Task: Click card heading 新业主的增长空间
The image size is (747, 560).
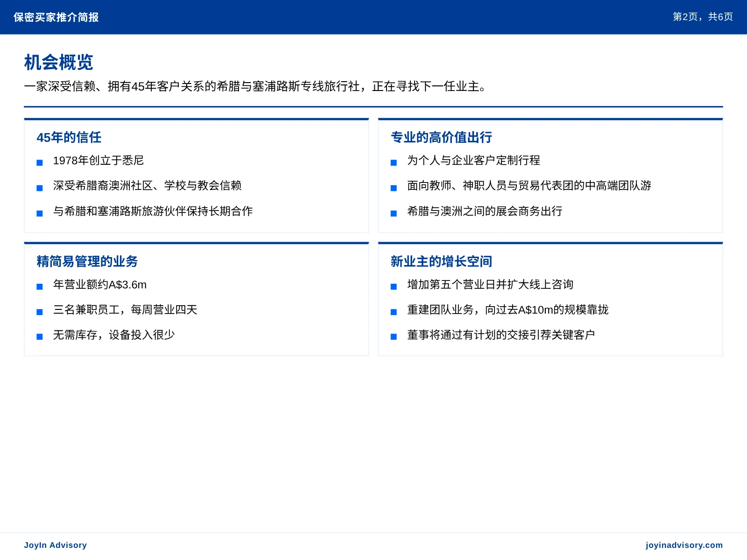Action: [441, 261]
